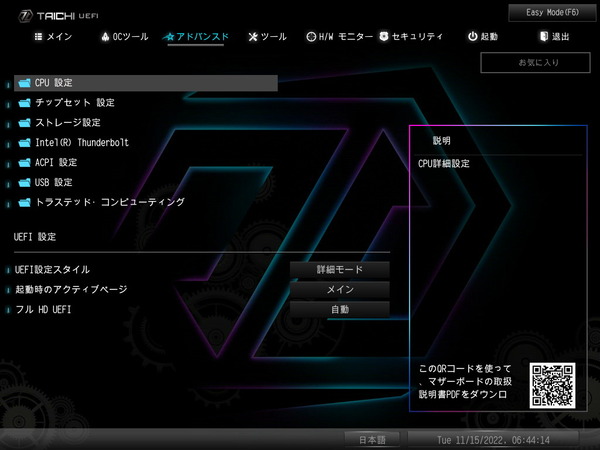Click the 退出 exit tab
Viewport: 600px width, 450px height.
click(x=554, y=37)
